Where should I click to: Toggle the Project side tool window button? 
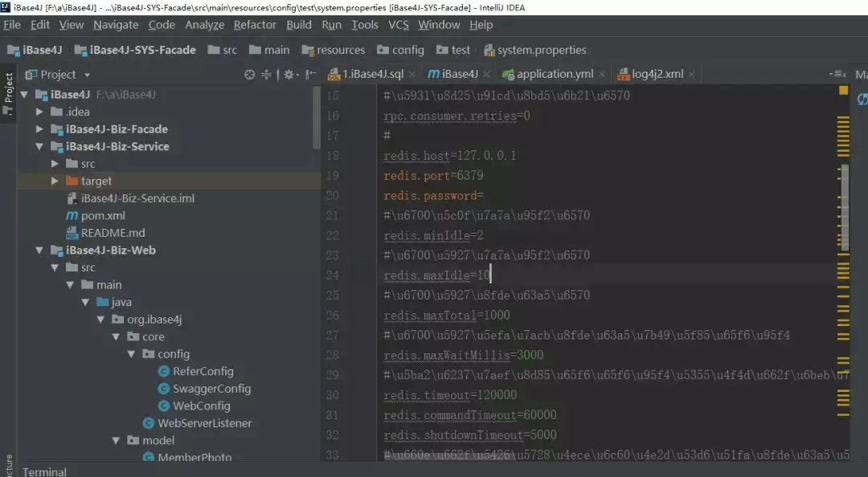[8, 92]
